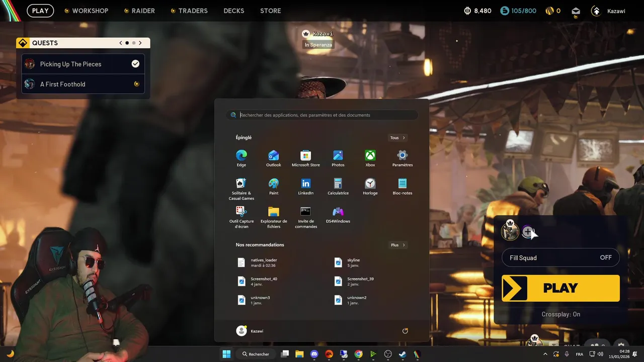The image size is (644, 362).
Task: Switch FRA keyboard language input
Action: [579, 354]
